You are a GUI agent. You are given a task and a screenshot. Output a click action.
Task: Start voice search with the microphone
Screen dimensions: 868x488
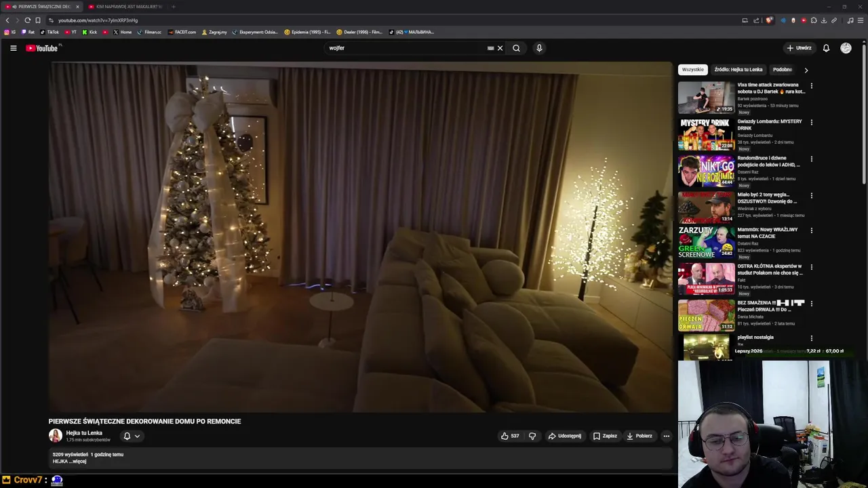click(x=539, y=48)
